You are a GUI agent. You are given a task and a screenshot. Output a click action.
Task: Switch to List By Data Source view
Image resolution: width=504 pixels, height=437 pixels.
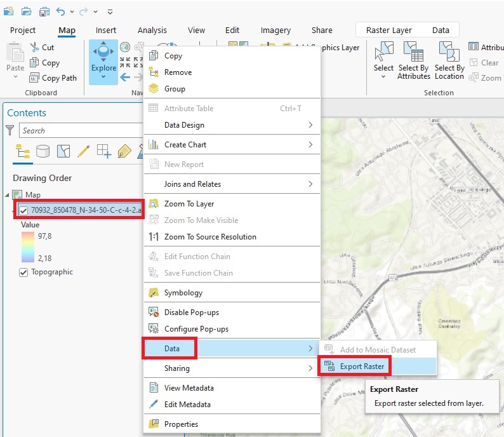pyautogui.click(x=43, y=151)
